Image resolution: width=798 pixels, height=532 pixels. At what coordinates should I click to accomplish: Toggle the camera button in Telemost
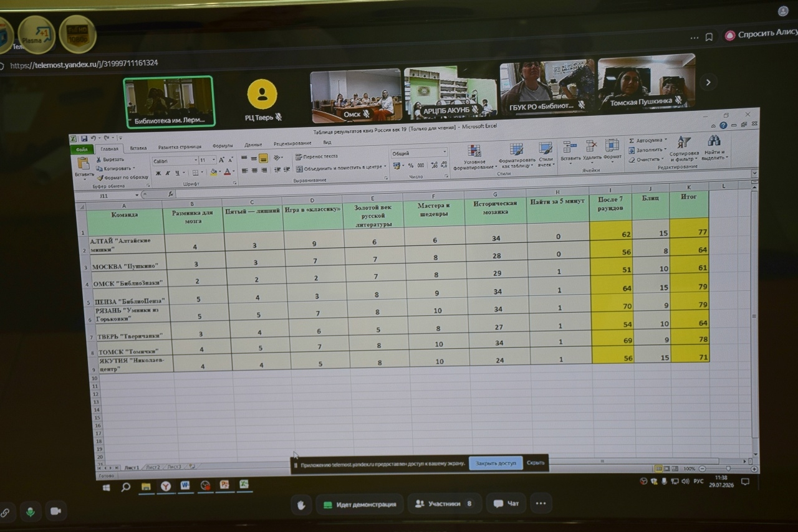tap(55, 511)
